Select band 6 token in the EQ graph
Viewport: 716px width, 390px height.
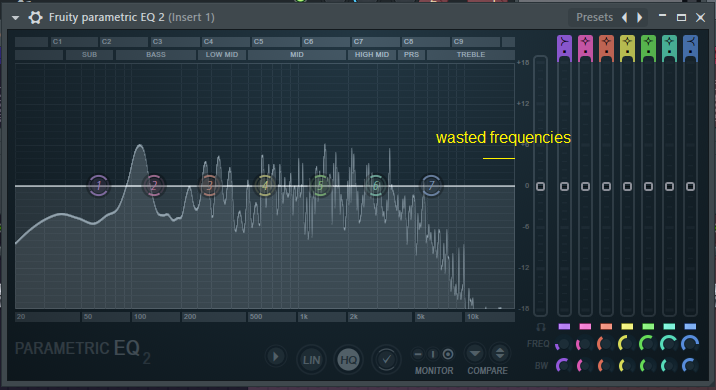(x=376, y=185)
